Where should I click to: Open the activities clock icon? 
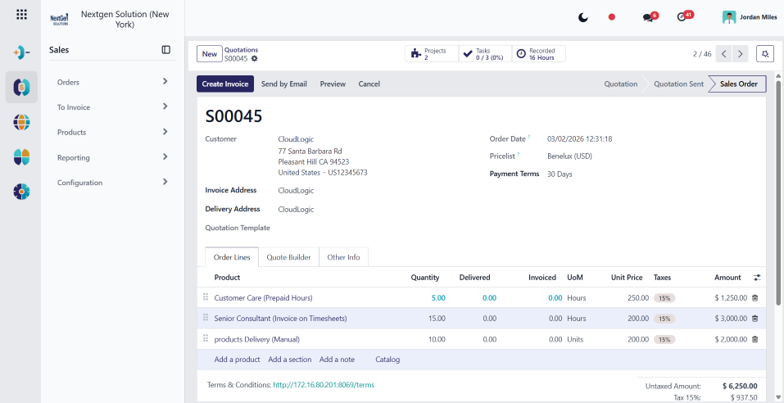coord(681,17)
